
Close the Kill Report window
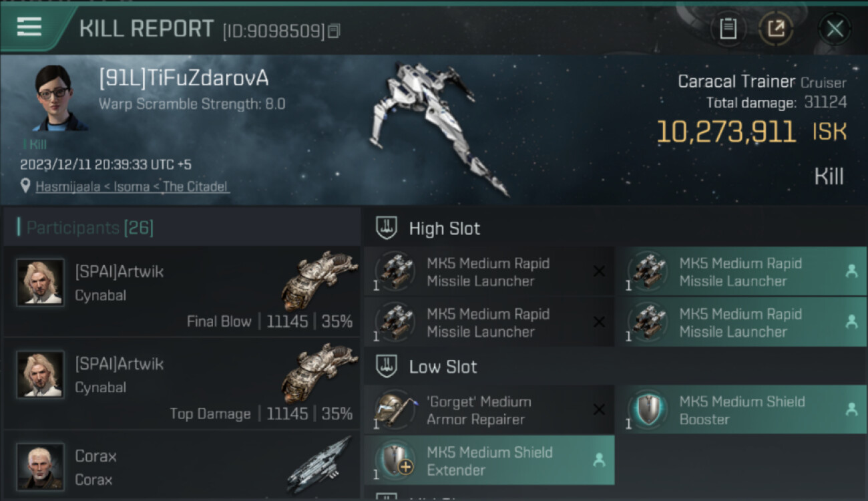pyautogui.click(x=835, y=29)
